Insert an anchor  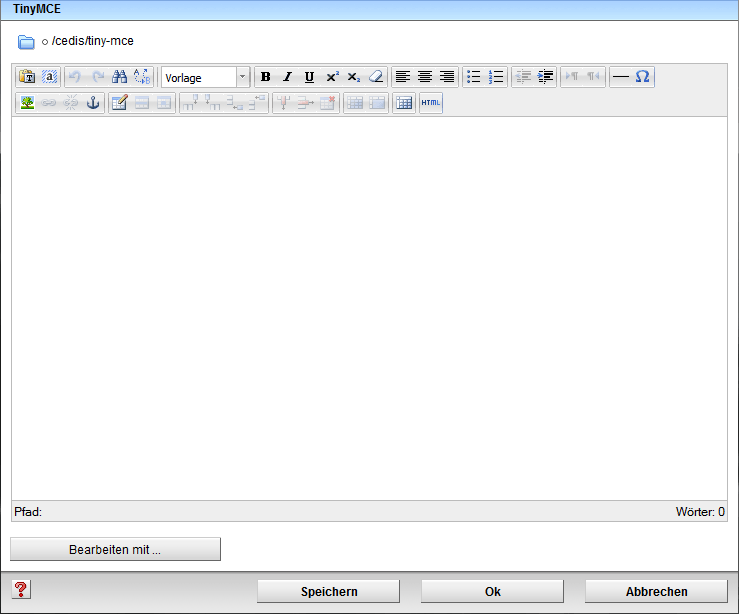point(93,103)
